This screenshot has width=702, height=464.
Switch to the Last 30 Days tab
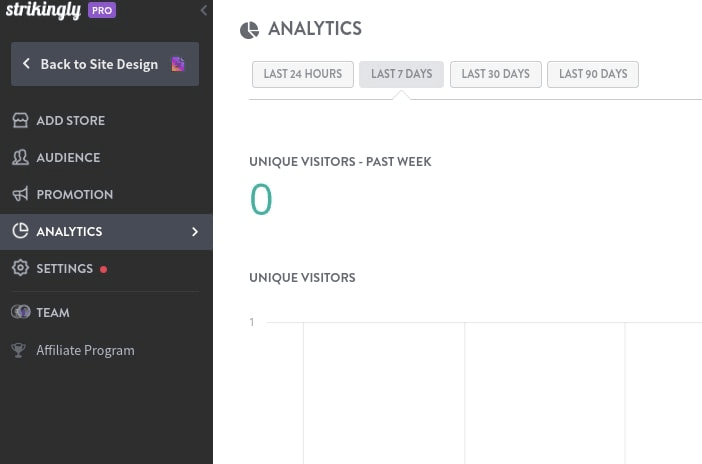[496, 74]
